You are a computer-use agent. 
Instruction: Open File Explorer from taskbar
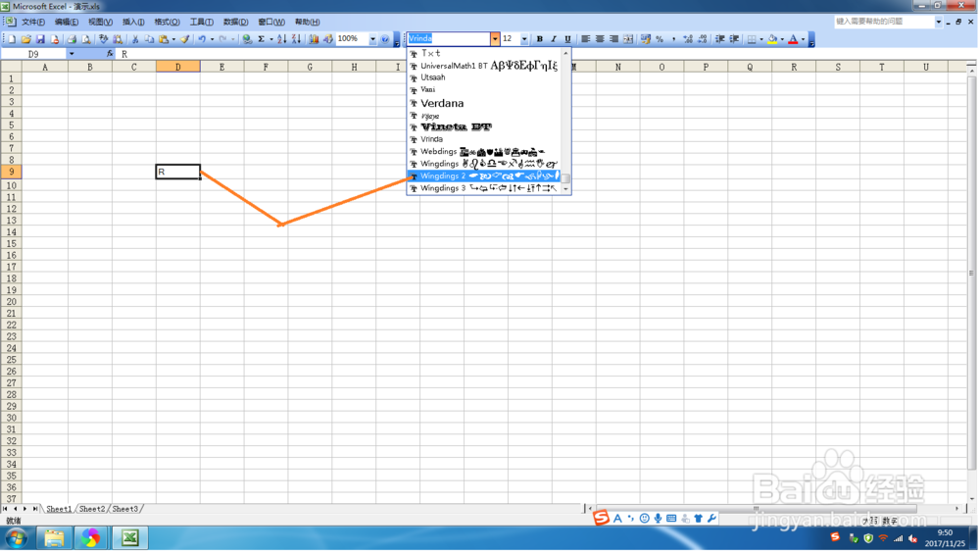[x=54, y=538]
